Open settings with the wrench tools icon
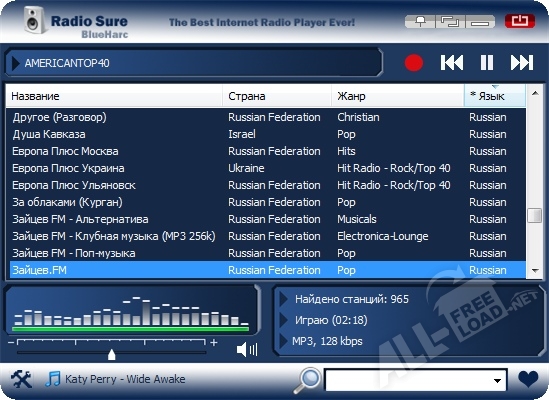Viewport: 549px width, 400px height. 21,379
